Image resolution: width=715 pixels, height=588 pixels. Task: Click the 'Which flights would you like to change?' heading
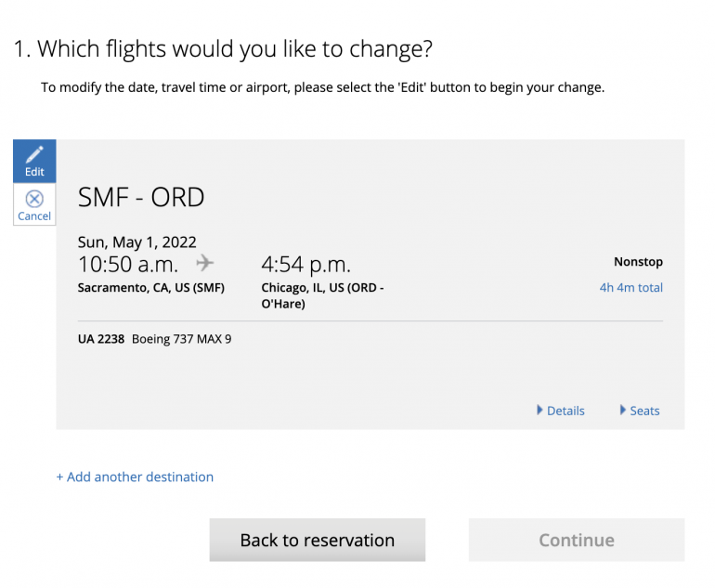[223, 48]
